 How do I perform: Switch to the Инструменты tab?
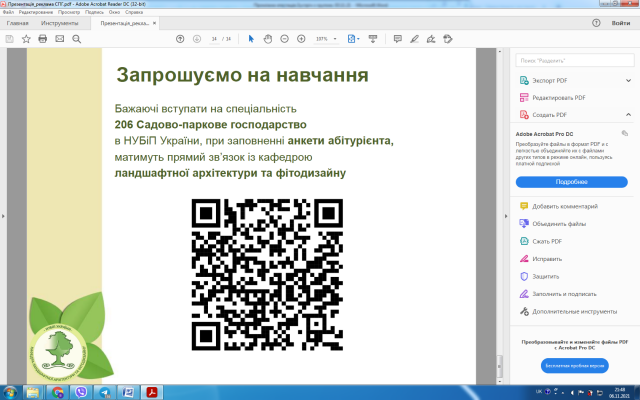coord(60,22)
